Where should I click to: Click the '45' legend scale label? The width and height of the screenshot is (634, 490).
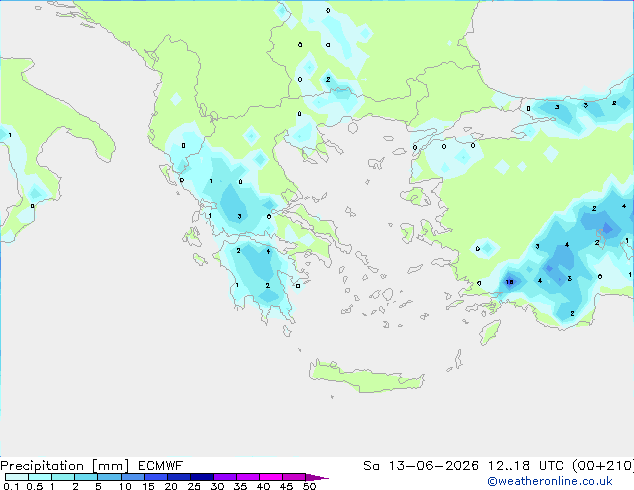click(x=286, y=486)
